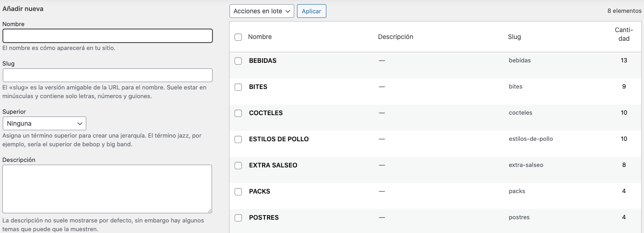Sort by the Nombre column header

click(260, 37)
